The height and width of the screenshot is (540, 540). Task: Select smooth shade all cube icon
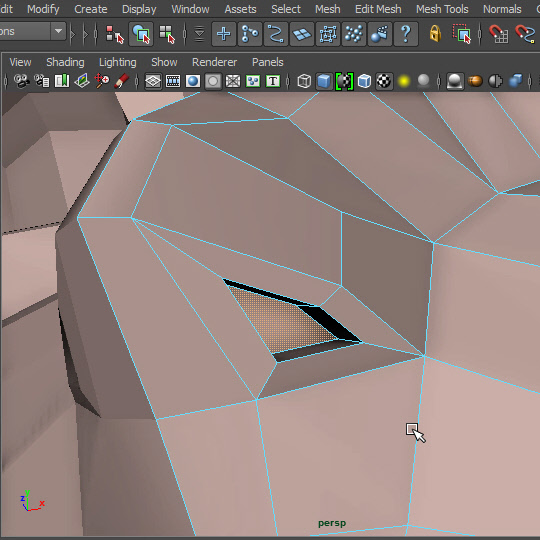click(324, 81)
